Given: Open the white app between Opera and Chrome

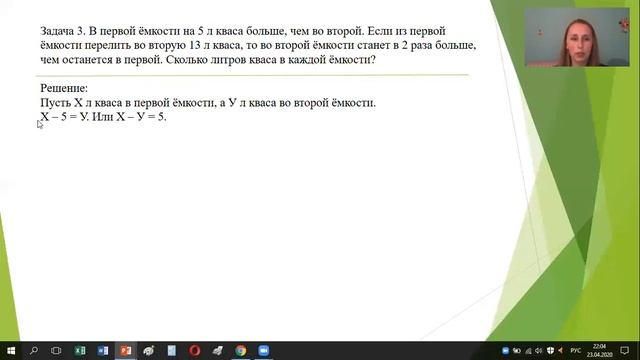Looking at the screenshot, I should coord(218,351).
